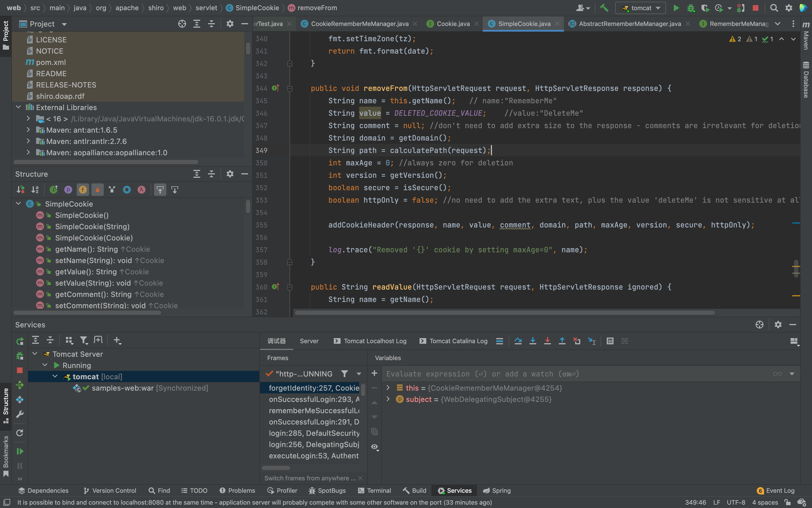Open the SpotBugs tool window
Image resolution: width=812 pixels, height=508 pixels.
coord(327,491)
